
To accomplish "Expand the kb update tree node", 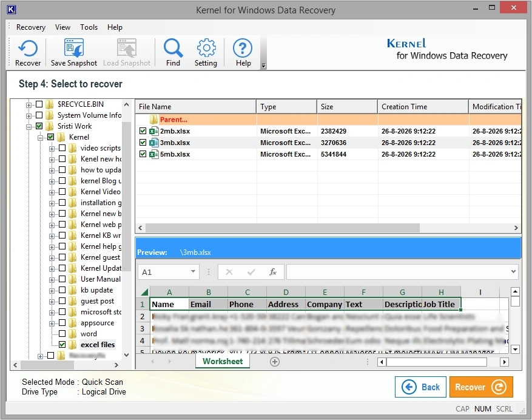I will pyautogui.click(x=52, y=291).
